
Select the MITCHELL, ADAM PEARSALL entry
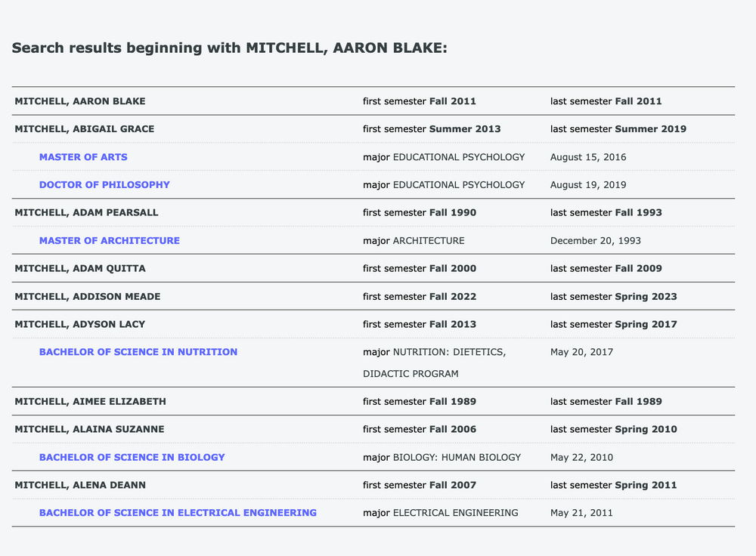(87, 213)
